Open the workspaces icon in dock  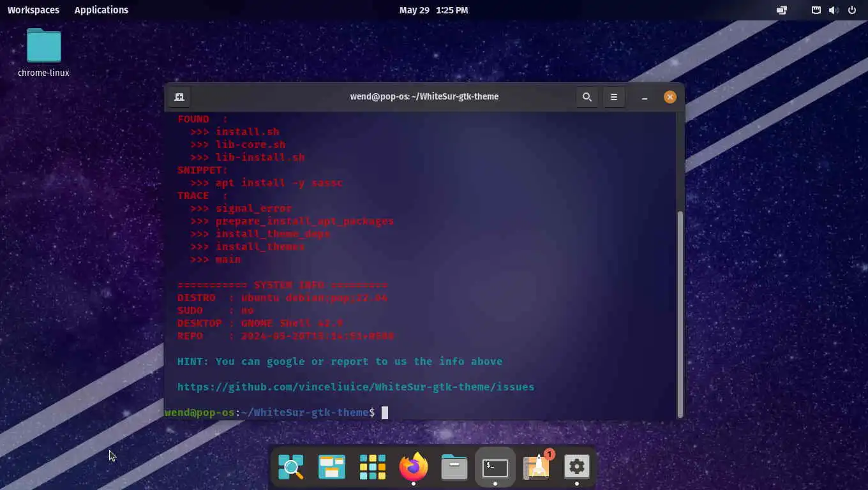pyautogui.click(x=332, y=467)
